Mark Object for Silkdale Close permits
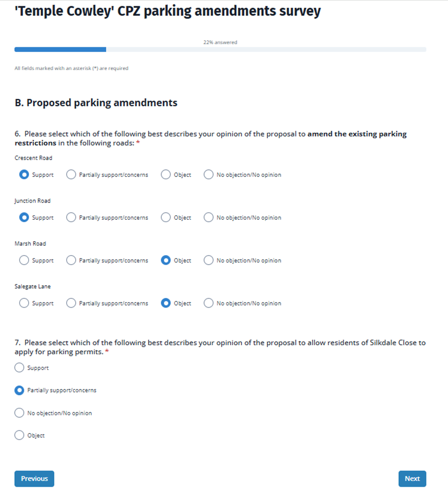 [19, 435]
